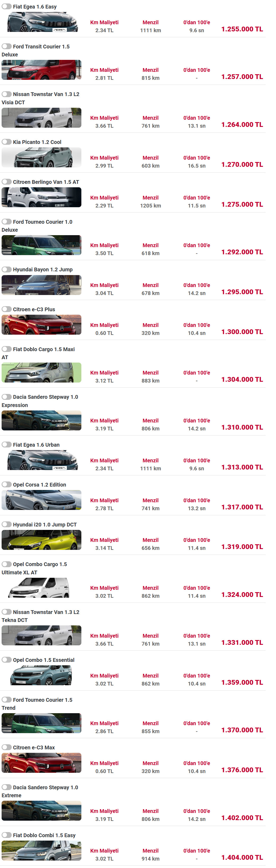
Task: Toggle compare for Fiat Doblo Combi 1.5 Easy
Action: coord(6,835)
